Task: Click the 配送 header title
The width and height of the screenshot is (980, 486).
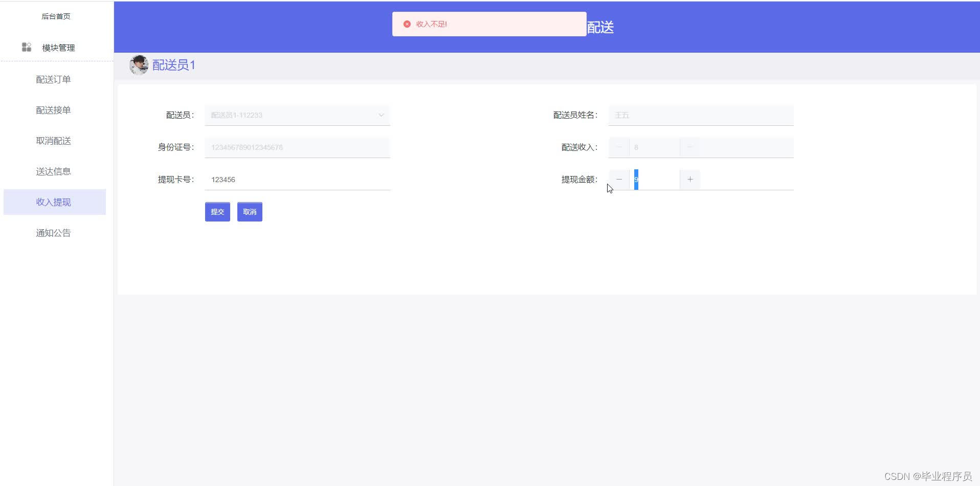Action: click(x=600, y=27)
